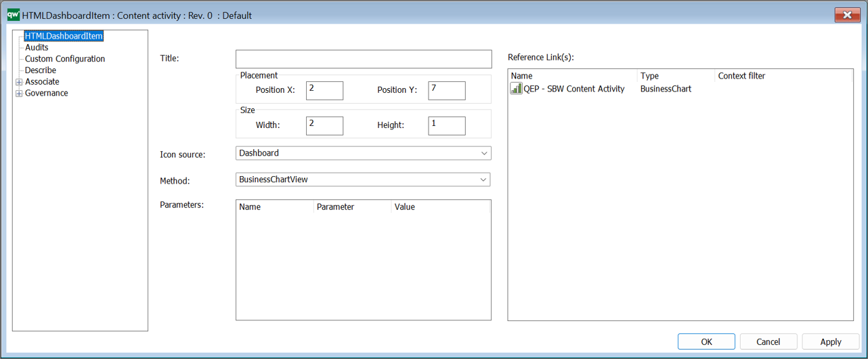Screen dimensions: 868x359
Task: Open the Describe tree node
Action: point(41,70)
